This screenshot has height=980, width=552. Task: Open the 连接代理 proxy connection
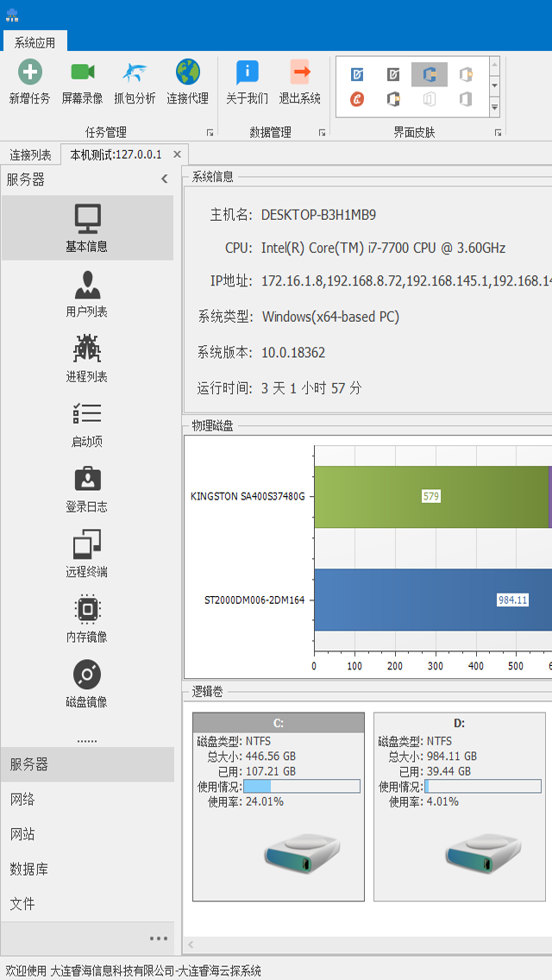pos(187,72)
